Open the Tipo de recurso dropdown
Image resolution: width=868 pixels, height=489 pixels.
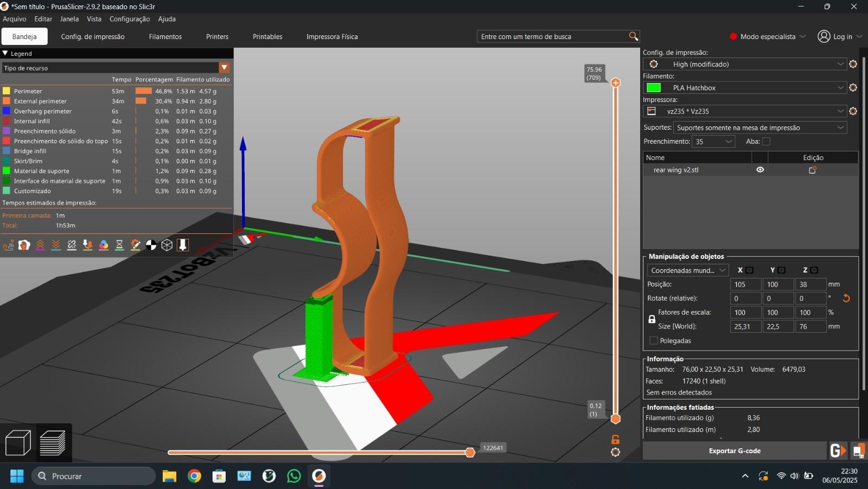point(225,67)
